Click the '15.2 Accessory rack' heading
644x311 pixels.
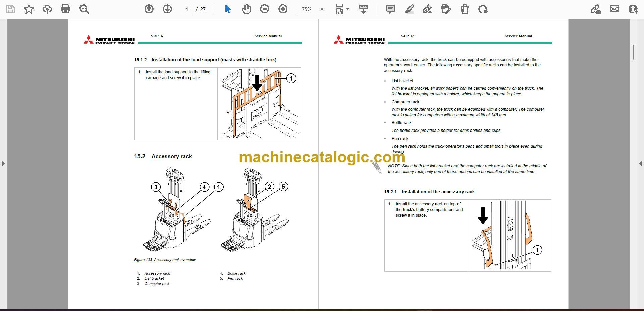[163, 156]
